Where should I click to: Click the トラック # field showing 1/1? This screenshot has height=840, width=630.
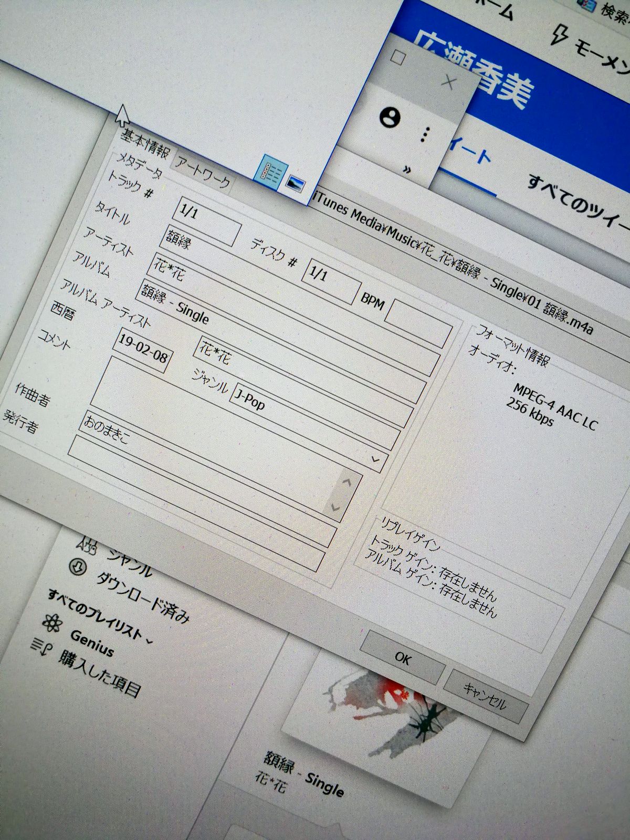point(207,221)
